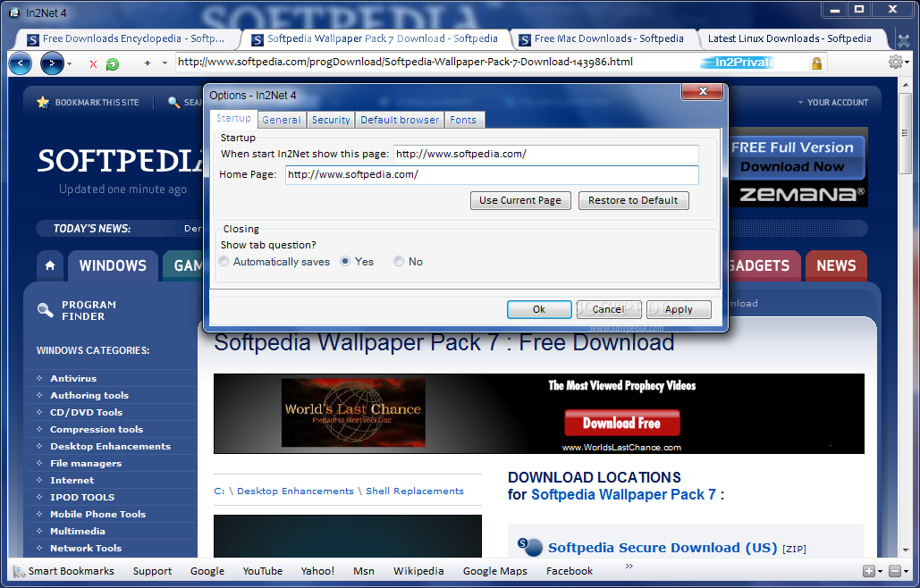This screenshot has height=588, width=920.
Task: Open the Authoring tools category
Action: tap(89, 396)
